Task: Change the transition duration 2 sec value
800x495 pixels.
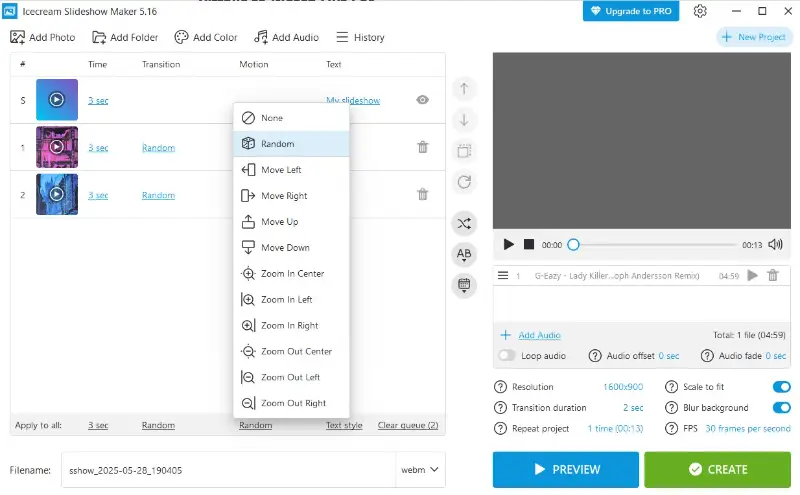Action: 633,408
